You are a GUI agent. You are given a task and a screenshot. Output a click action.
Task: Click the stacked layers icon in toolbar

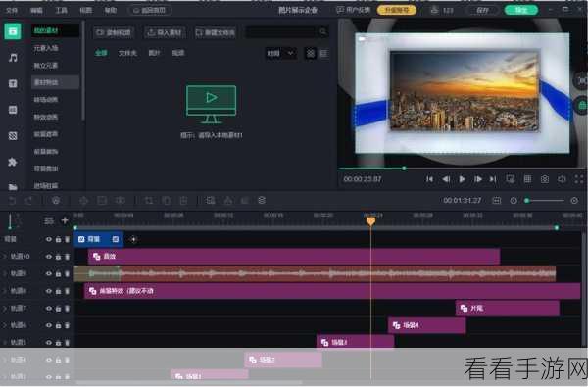[262, 200]
